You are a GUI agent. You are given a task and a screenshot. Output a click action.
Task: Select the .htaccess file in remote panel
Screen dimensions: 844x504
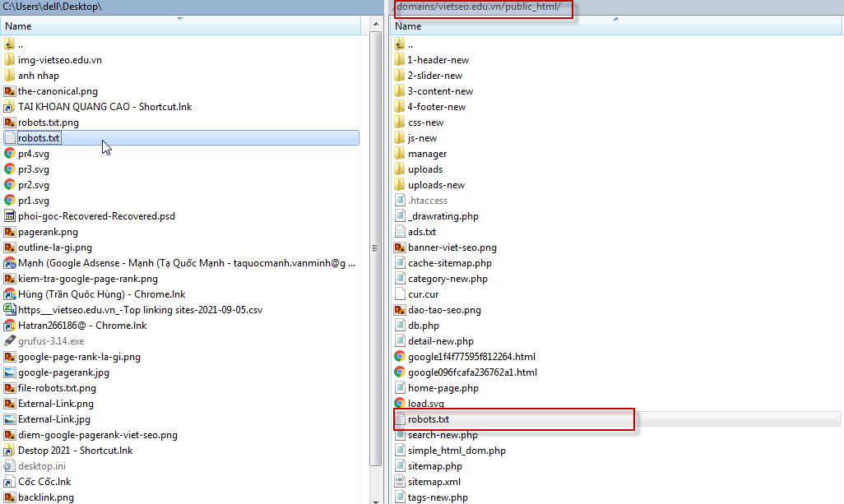tap(427, 201)
